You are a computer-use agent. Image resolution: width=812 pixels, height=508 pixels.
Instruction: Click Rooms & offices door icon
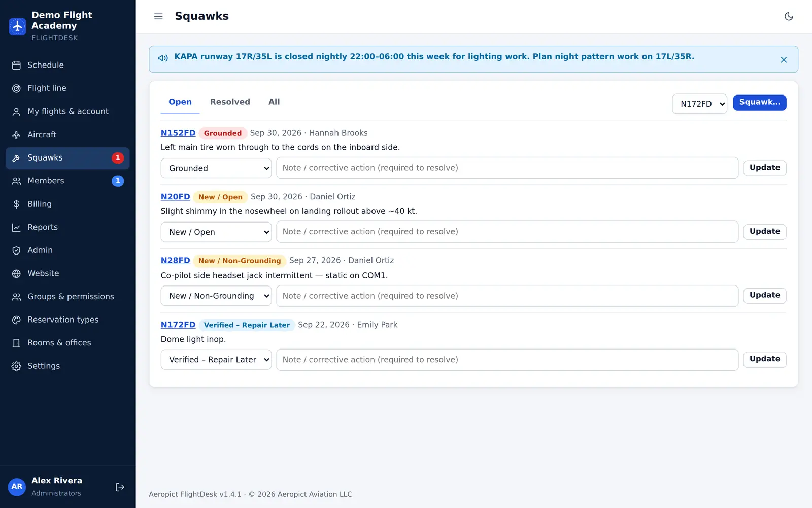[16, 343]
